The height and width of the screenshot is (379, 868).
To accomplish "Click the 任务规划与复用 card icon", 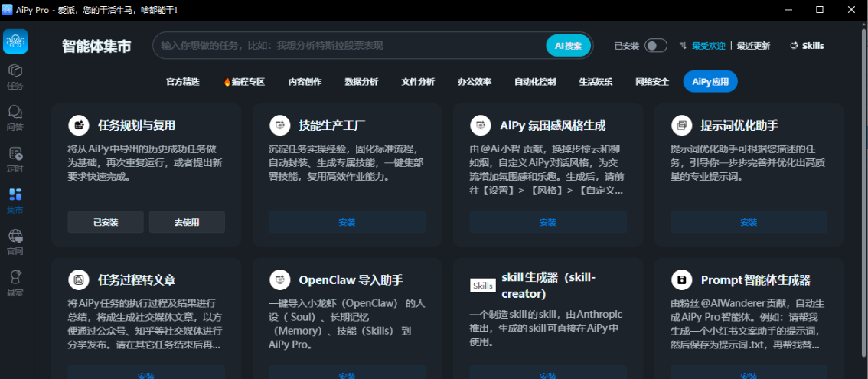I will coord(79,126).
